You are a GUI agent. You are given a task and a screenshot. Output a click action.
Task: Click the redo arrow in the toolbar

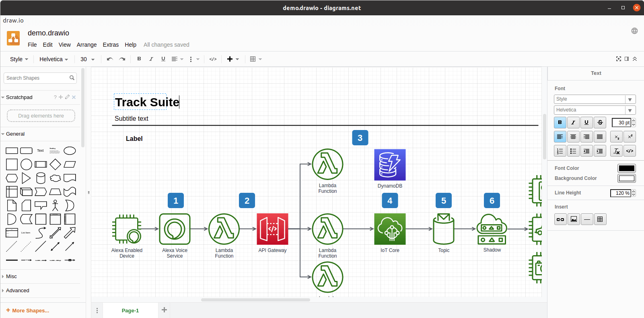coord(122,59)
